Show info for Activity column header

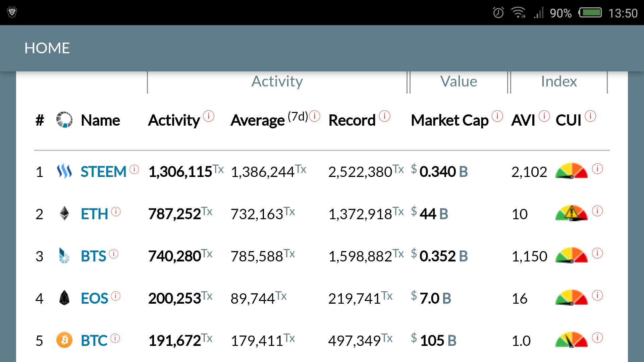(x=209, y=116)
